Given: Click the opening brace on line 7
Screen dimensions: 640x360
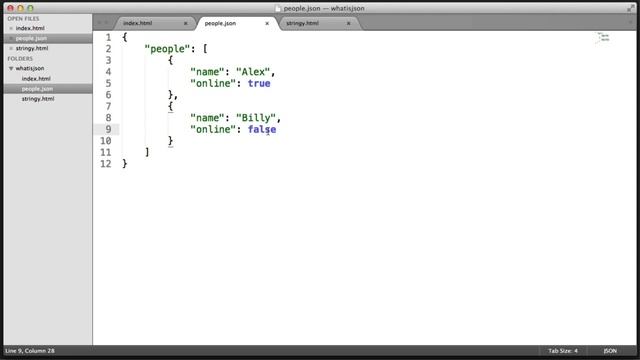Looking at the screenshot, I should (x=170, y=107).
